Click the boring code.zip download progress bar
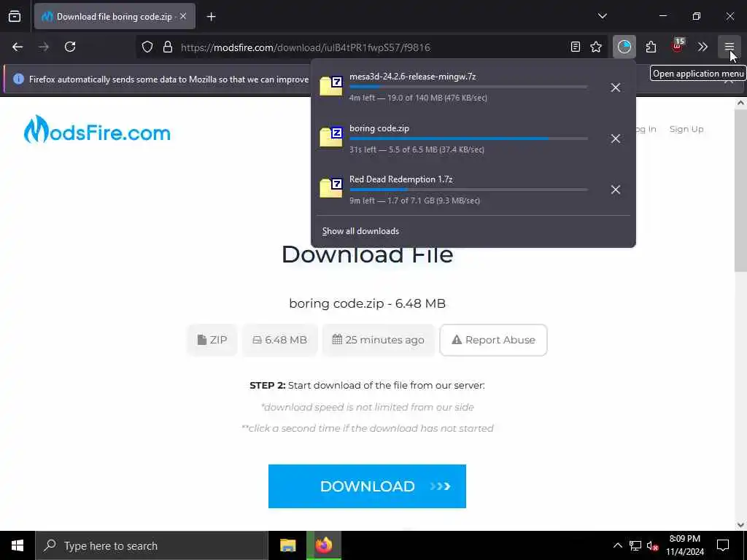 (468, 138)
